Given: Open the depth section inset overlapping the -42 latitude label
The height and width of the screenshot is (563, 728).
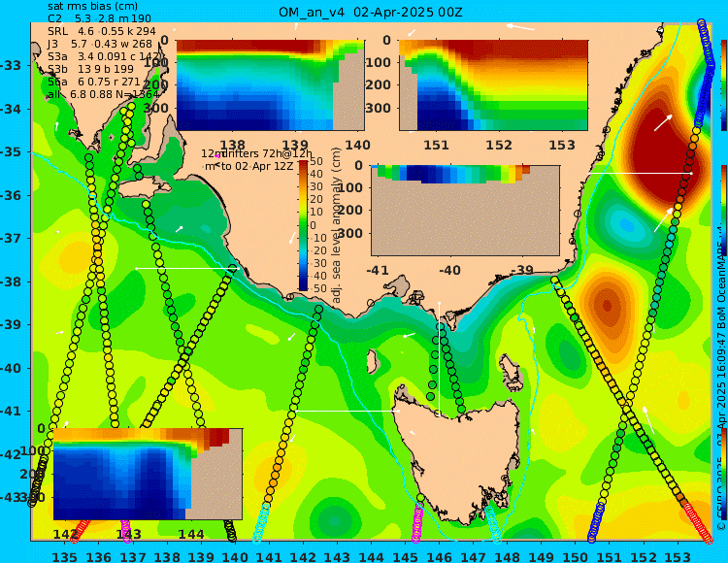Looking at the screenshot, I should pos(148,474).
